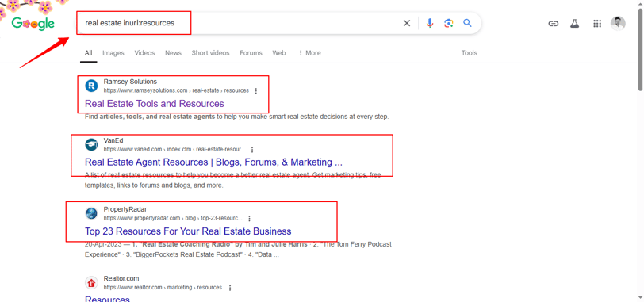Open Real Estate Agent Resources link

(213, 162)
